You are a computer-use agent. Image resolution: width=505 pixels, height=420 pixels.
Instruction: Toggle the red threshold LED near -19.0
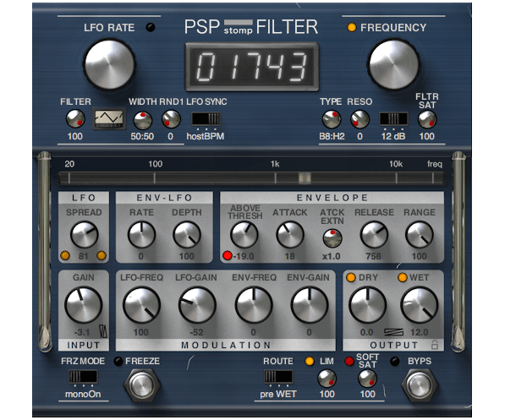(x=228, y=256)
